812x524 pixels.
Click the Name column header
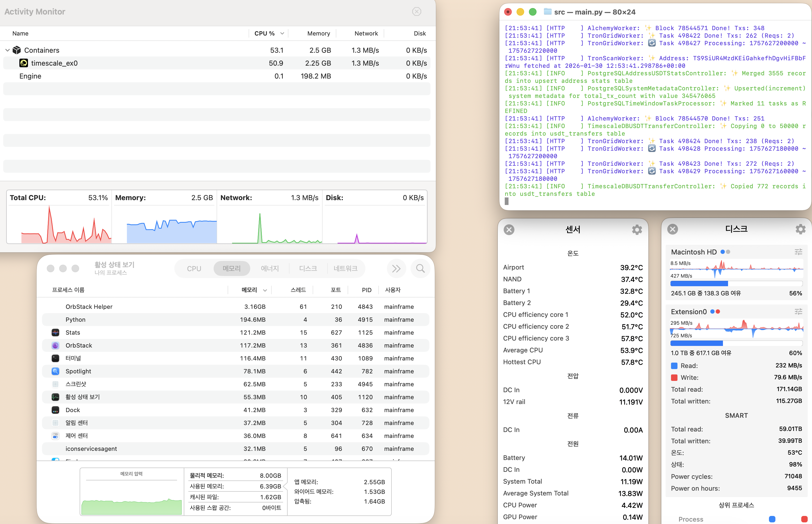click(20, 33)
